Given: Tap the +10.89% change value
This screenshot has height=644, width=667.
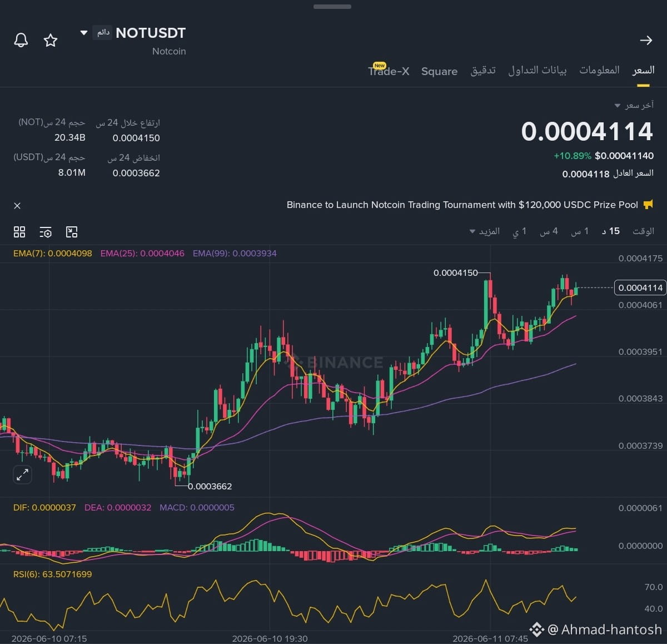Looking at the screenshot, I should [573, 156].
